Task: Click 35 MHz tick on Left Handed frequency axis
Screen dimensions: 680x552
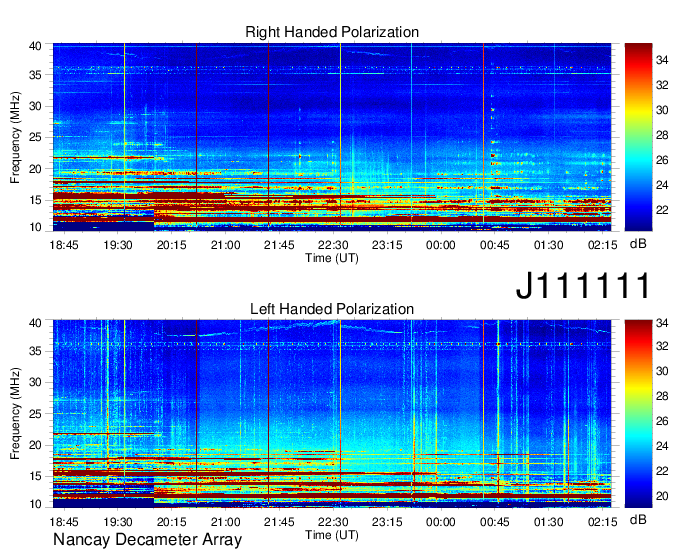Action: (35, 351)
